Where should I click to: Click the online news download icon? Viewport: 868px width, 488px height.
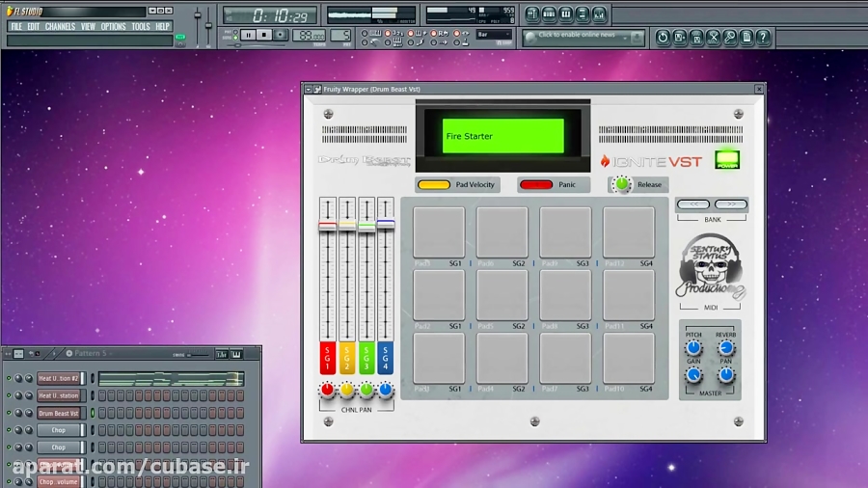click(x=637, y=37)
